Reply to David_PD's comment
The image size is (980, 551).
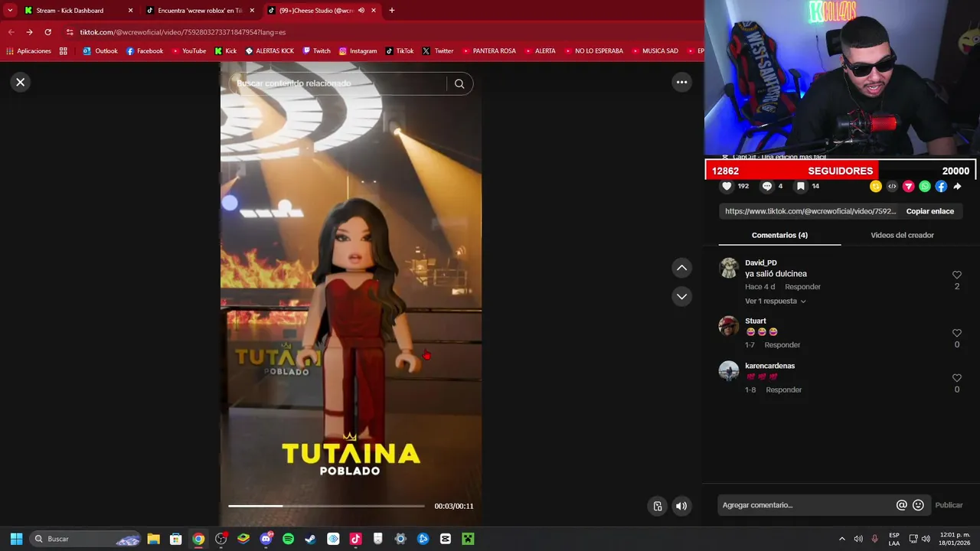[x=802, y=287]
